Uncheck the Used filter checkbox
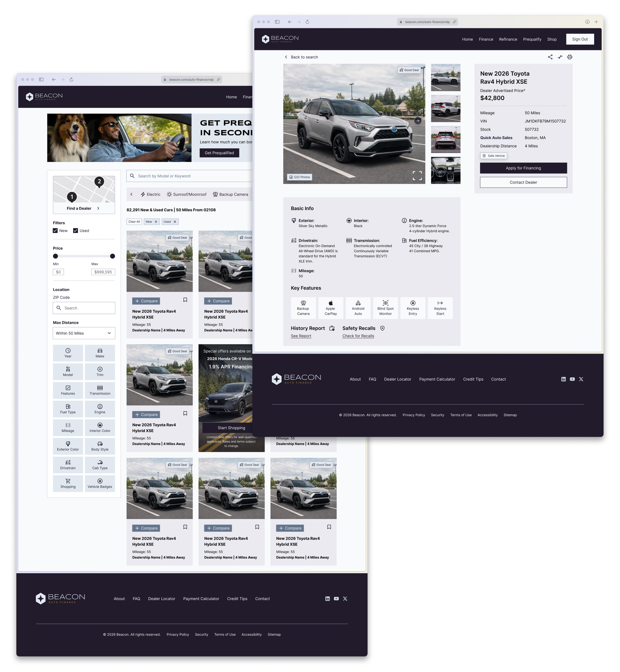 tap(75, 231)
